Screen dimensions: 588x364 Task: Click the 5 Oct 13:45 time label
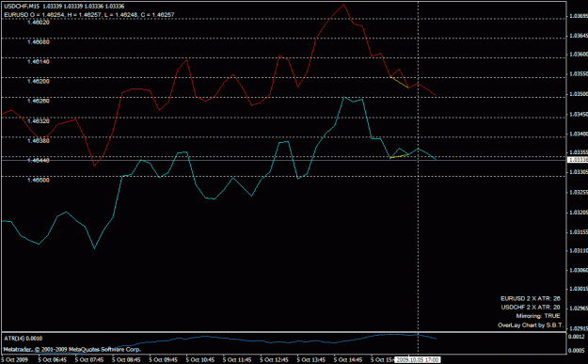[311, 360]
